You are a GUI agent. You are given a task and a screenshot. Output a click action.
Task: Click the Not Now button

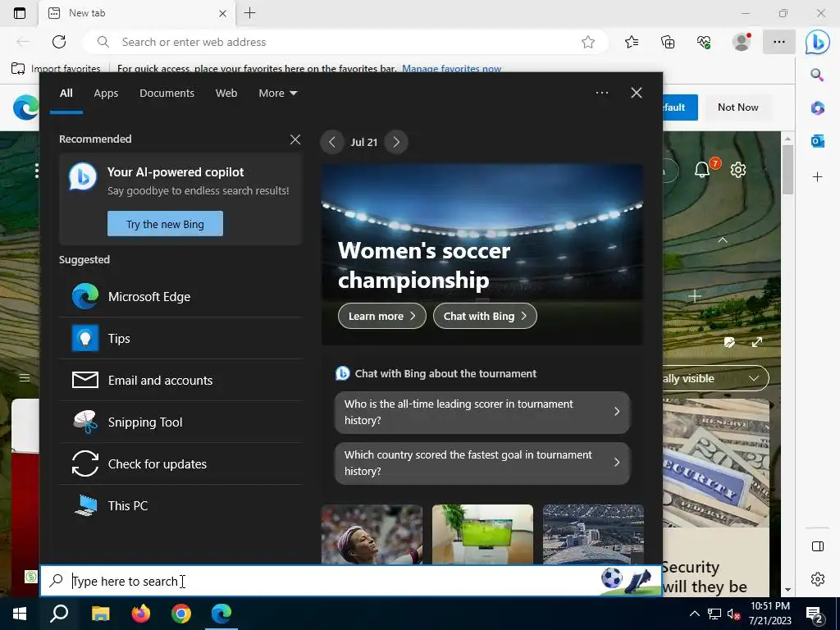[737, 107]
